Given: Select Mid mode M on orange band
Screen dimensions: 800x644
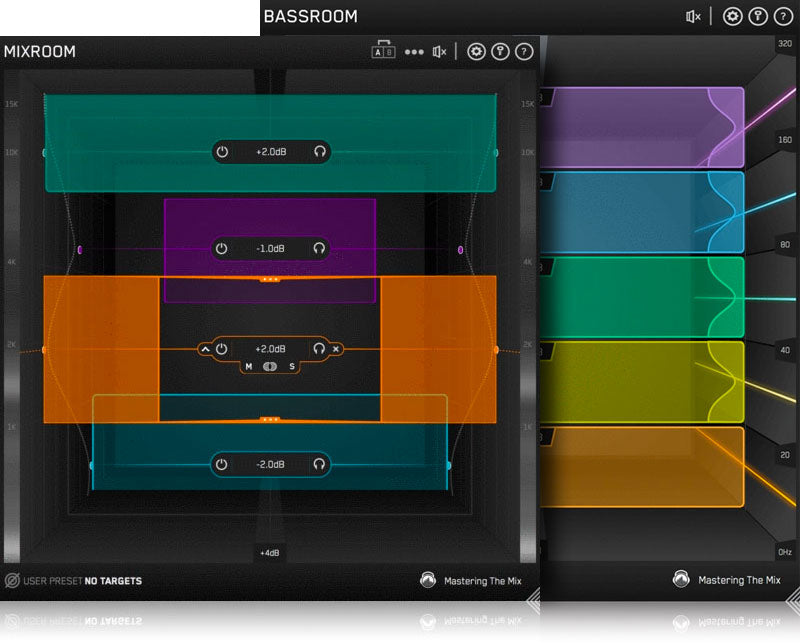Looking at the screenshot, I should click(249, 366).
